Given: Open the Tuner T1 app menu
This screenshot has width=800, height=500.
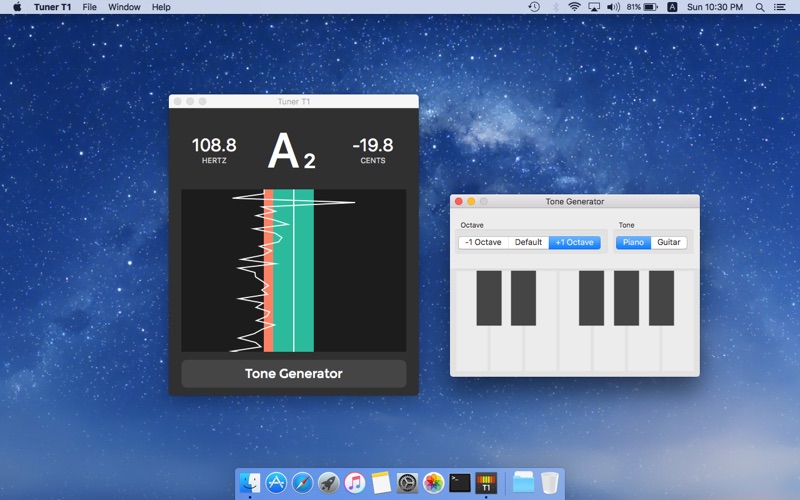Looking at the screenshot, I should pyautogui.click(x=52, y=7).
